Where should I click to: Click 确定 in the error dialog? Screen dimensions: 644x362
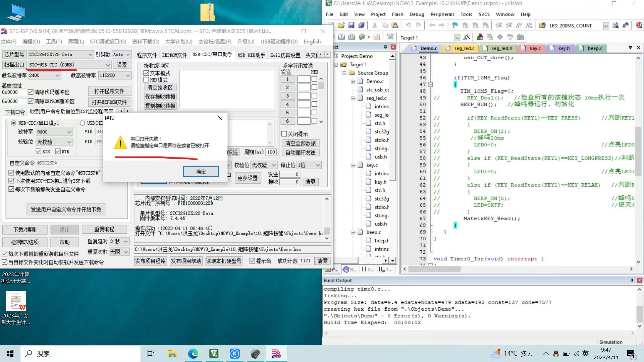[201, 172]
